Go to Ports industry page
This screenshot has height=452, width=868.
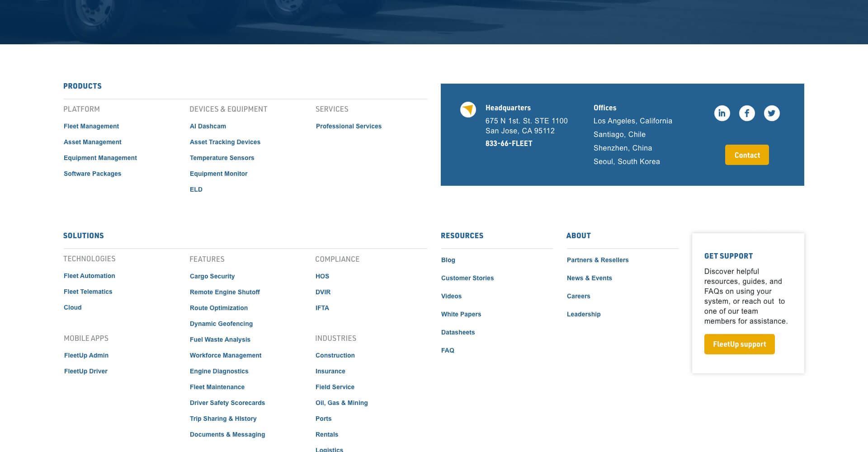[324, 419]
